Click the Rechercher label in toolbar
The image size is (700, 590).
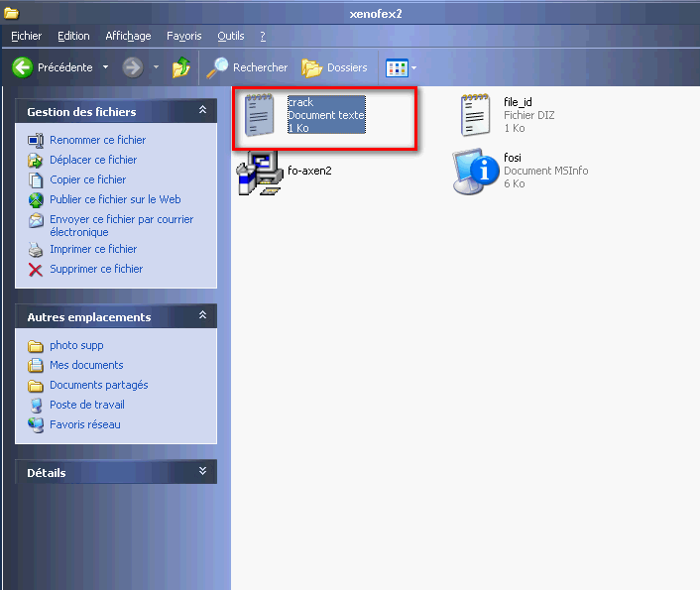click(260, 67)
